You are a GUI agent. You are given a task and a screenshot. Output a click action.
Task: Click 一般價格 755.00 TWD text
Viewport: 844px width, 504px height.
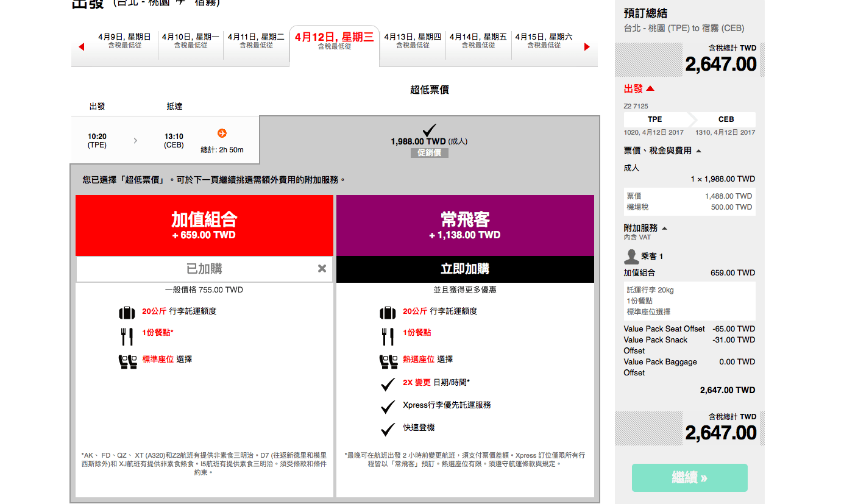(204, 290)
